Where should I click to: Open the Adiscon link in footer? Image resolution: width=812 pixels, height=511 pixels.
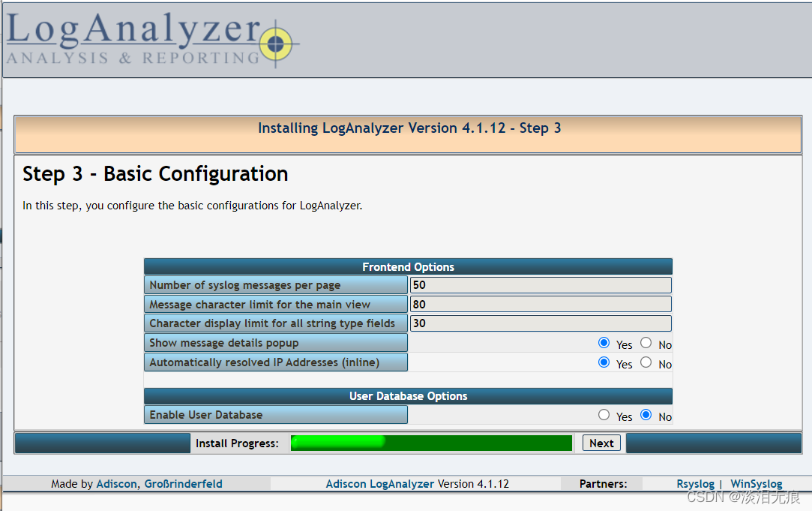[116, 484]
